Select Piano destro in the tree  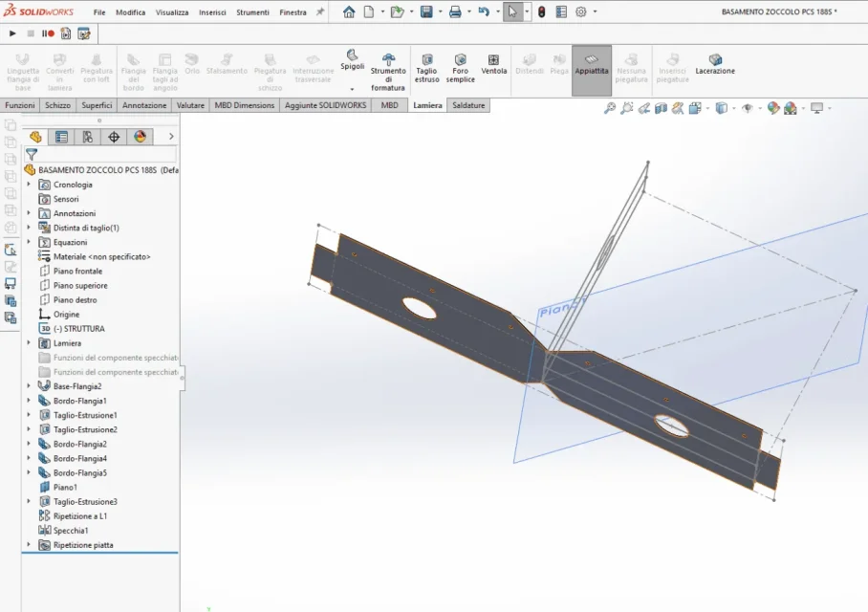pos(75,299)
